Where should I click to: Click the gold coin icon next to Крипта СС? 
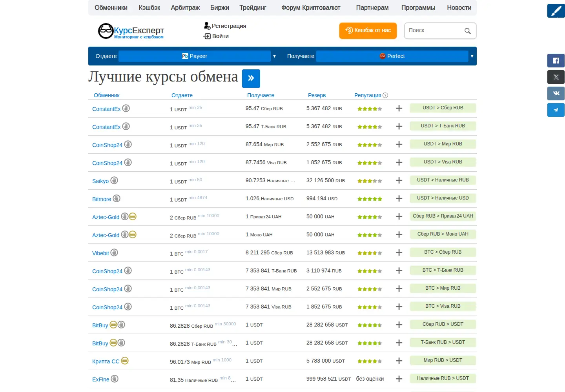pos(125,361)
